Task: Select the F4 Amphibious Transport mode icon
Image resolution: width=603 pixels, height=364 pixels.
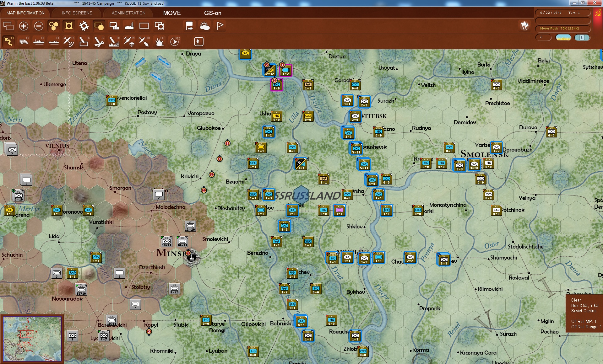Action: (54, 41)
